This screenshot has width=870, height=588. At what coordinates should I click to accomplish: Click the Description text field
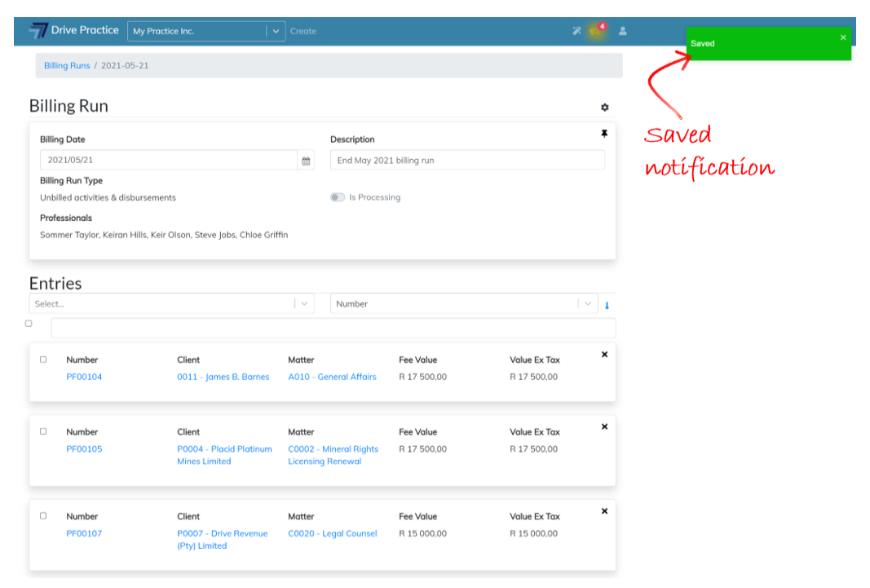467,161
